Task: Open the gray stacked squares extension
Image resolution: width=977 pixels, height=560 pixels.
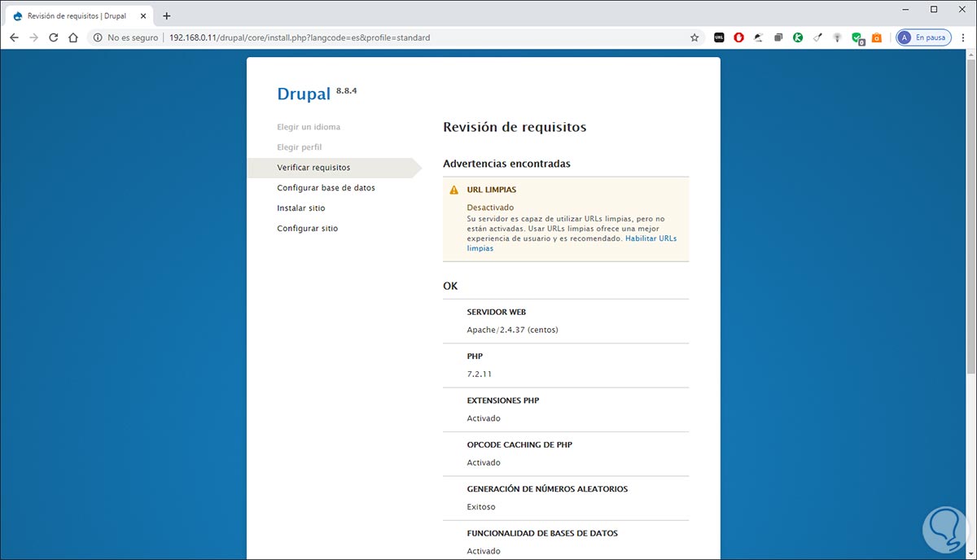Action: tap(778, 37)
